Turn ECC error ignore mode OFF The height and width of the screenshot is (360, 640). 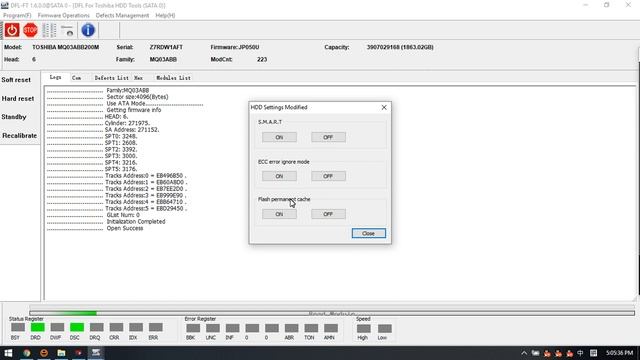click(x=328, y=176)
